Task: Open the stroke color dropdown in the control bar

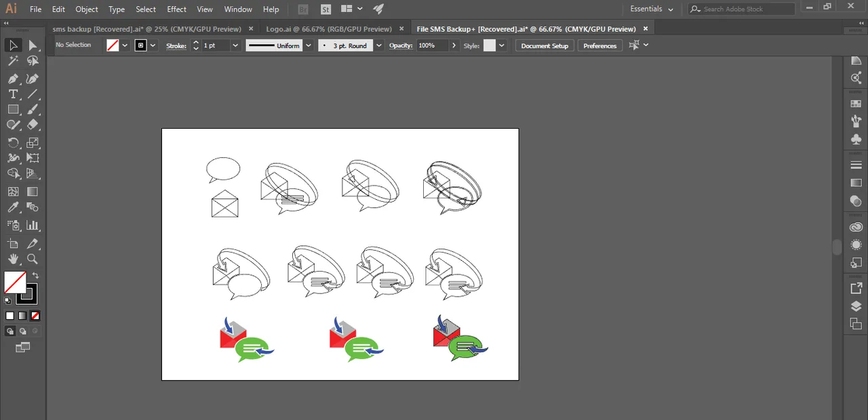Action: [x=153, y=45]
